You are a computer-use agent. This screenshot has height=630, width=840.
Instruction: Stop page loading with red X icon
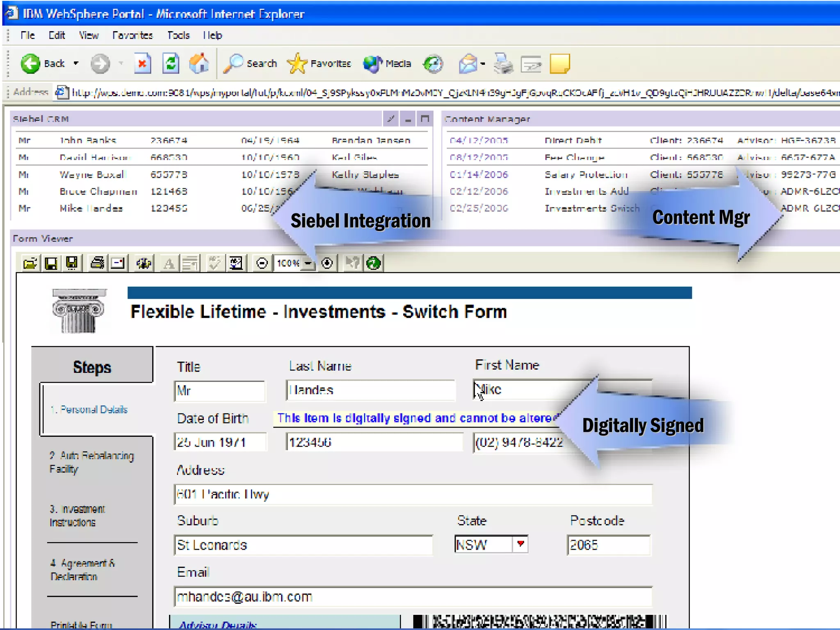(142, 64)
